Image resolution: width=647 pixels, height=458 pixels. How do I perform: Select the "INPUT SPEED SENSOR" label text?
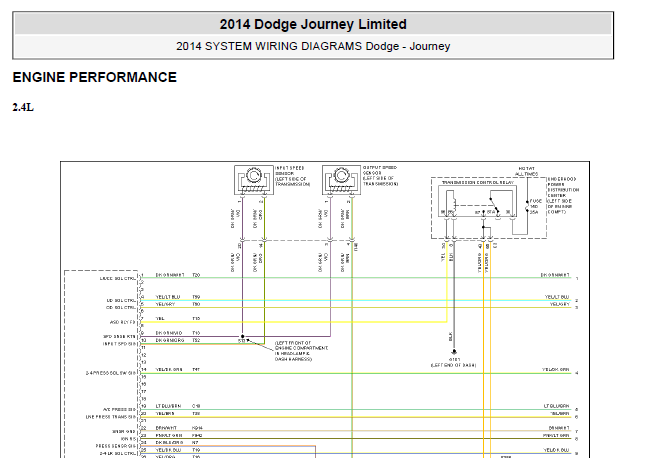point(290,171)
